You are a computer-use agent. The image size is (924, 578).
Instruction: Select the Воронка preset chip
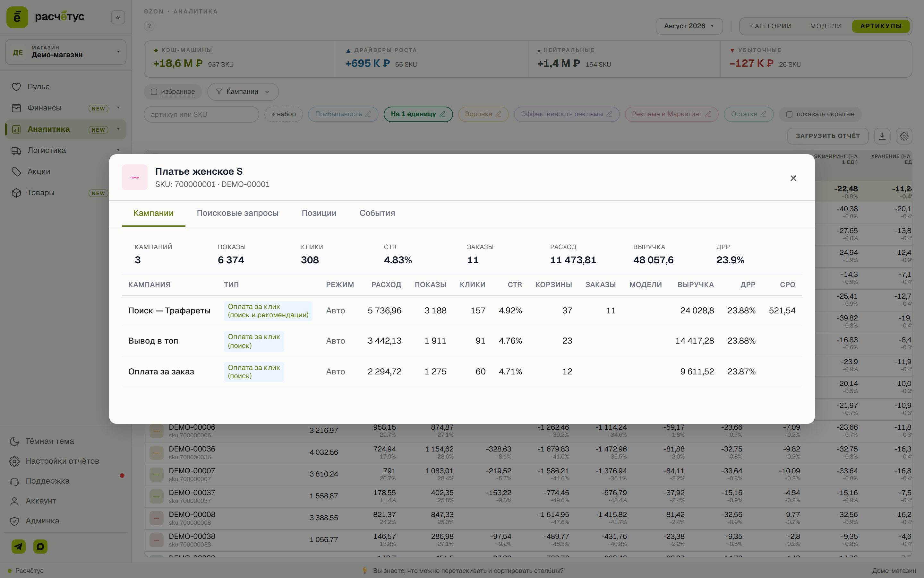[483, 114]
